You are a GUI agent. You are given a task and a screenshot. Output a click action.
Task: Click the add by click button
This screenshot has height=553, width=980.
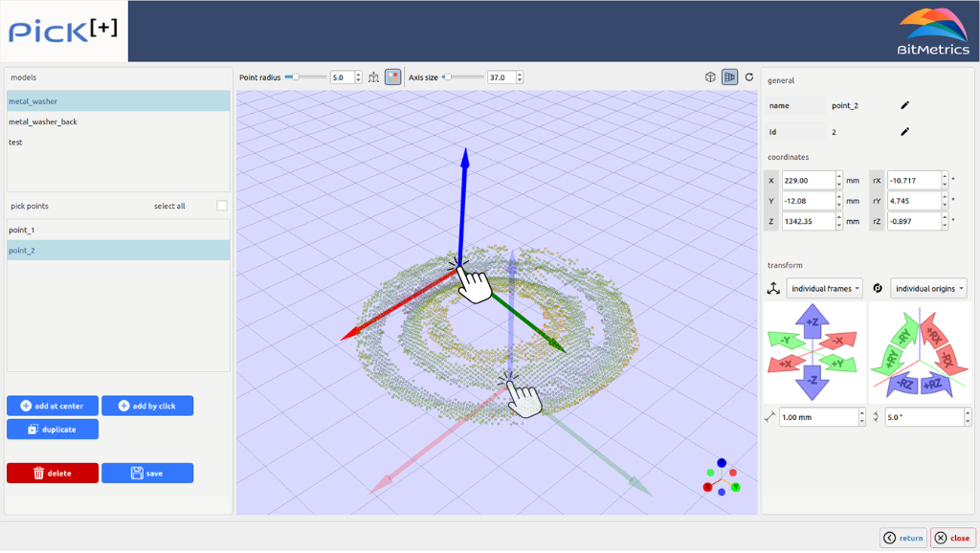(147, 407)
